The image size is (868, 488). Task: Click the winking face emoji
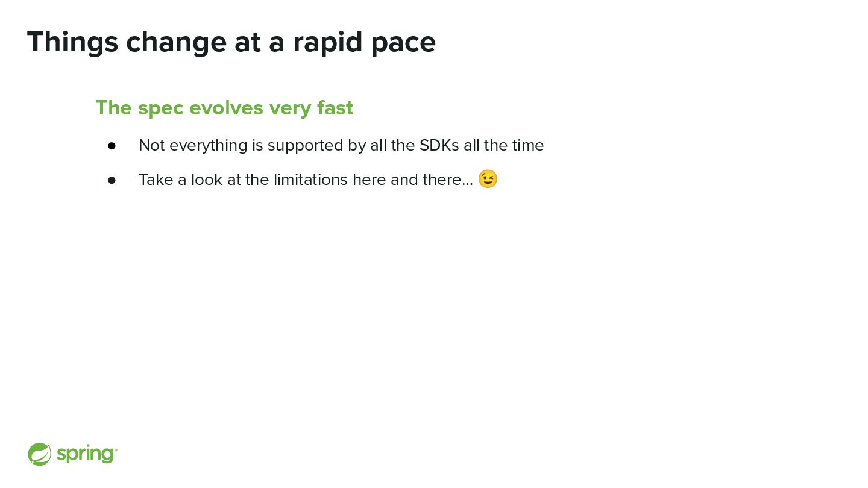point(488,179)
